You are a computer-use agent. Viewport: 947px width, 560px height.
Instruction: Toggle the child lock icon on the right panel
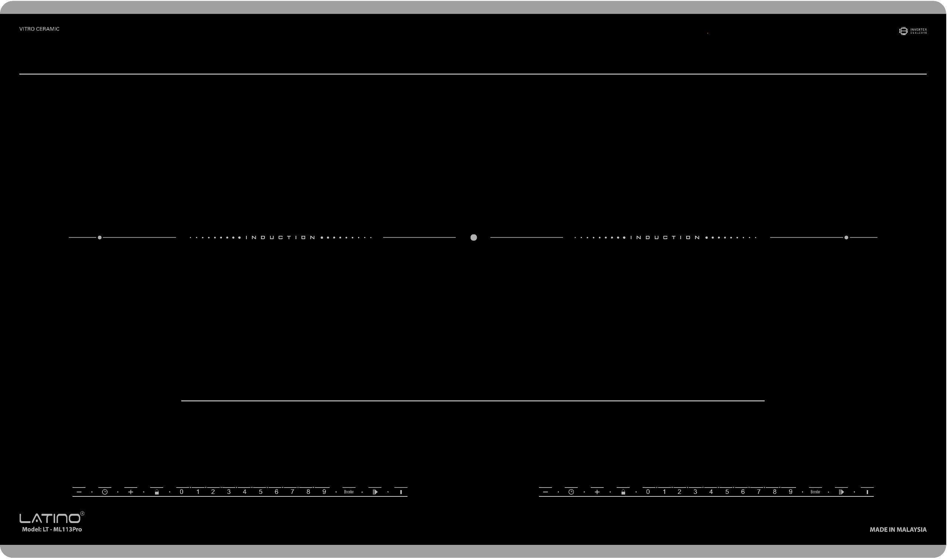coord(623,492)
